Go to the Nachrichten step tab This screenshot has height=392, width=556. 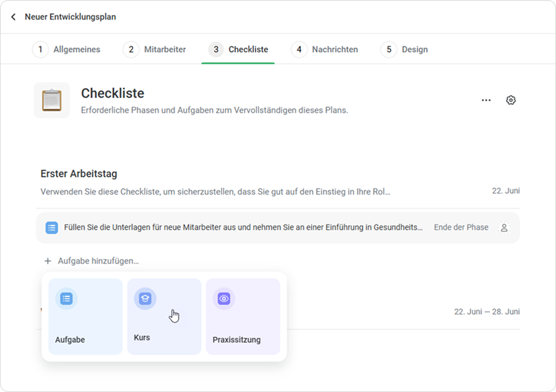(325, 49)
